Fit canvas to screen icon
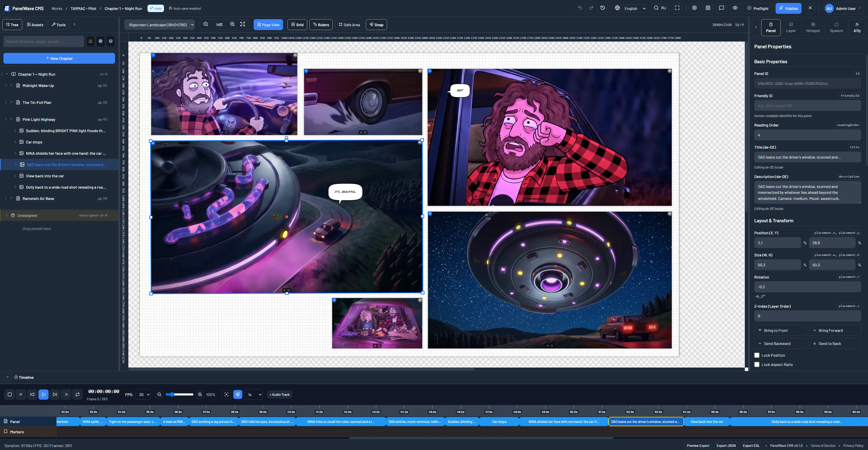This screenshot has width=868, height=450. point(243,24)
